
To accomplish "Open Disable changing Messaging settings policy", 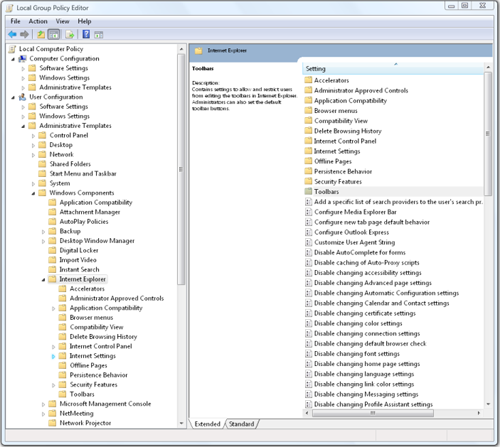I will 366,394.
